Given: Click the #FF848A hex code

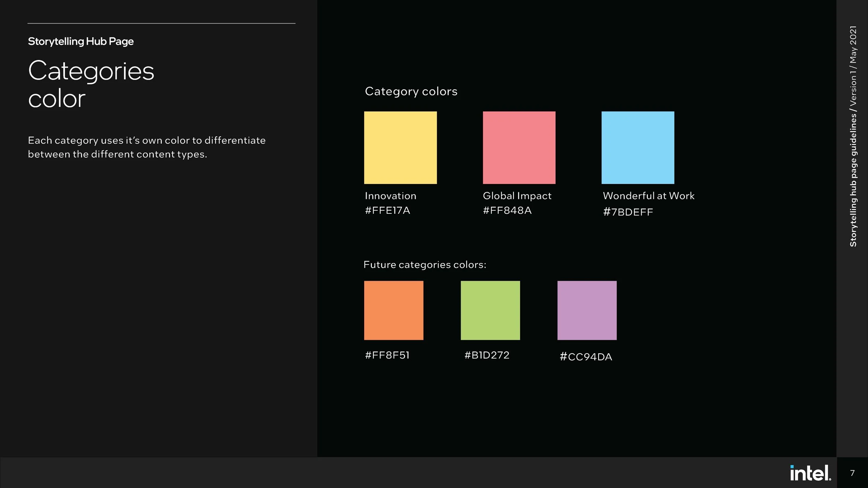Looking at the screenshot, I should [507, 210].
